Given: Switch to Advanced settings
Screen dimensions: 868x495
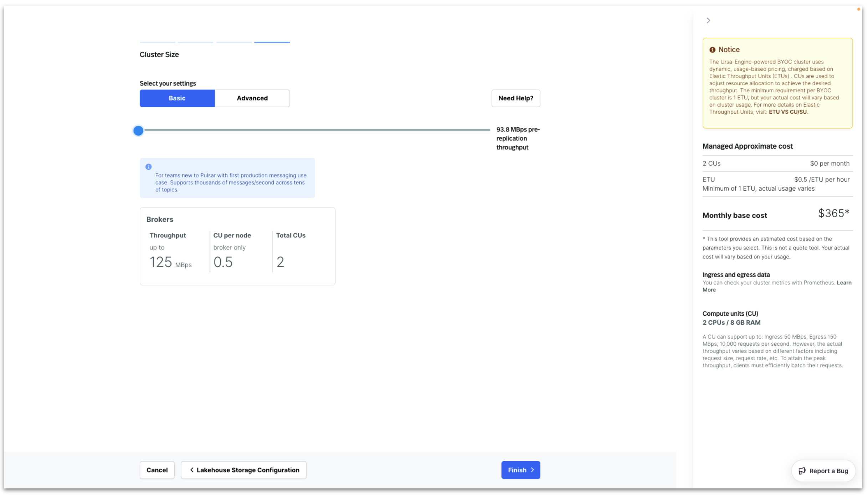Looking at the screenshot, I should pyautogui.click(x=252, y=98).
